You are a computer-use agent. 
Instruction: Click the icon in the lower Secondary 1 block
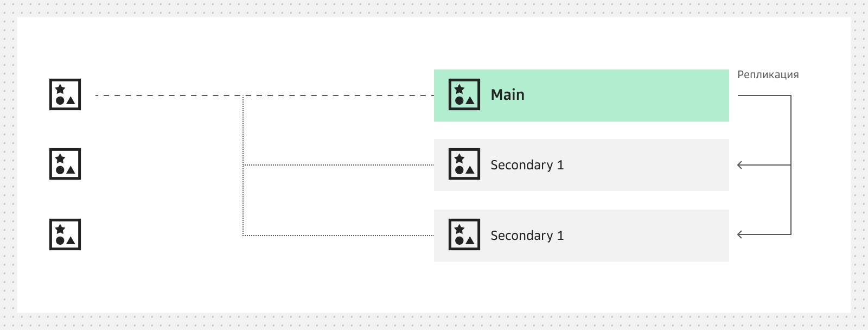click(x=464, y=234)
